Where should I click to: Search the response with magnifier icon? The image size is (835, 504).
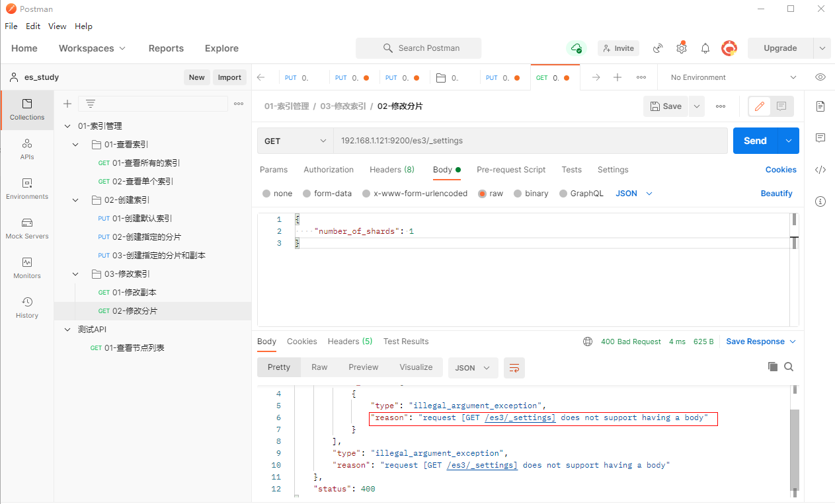(789, 367)
